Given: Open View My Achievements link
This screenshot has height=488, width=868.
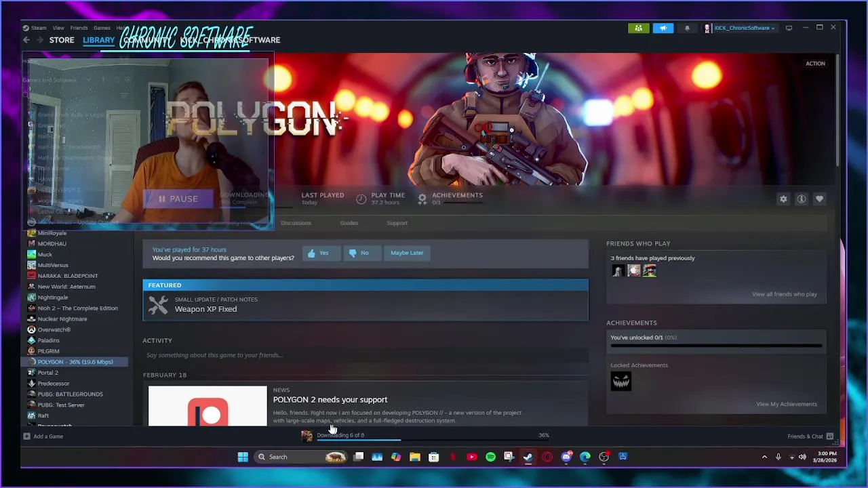Looking at the screenshot, I should pyautogui.click(x=787, y=404).
